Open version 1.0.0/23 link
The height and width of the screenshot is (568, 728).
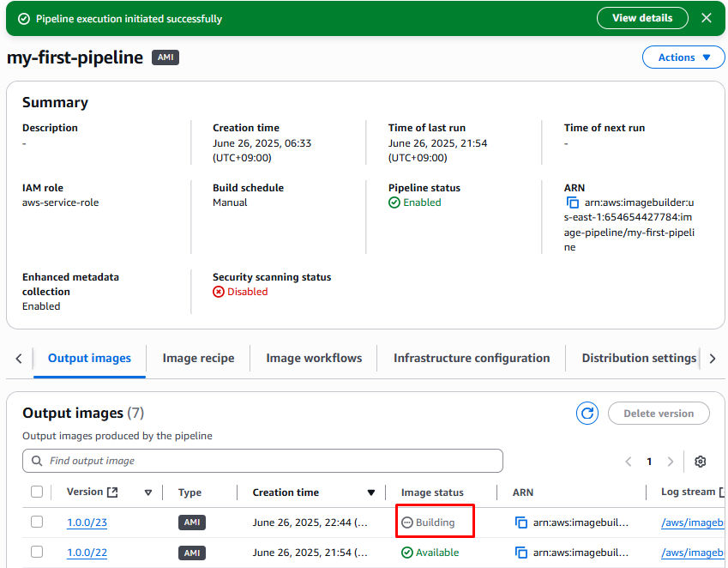[87, 523]
